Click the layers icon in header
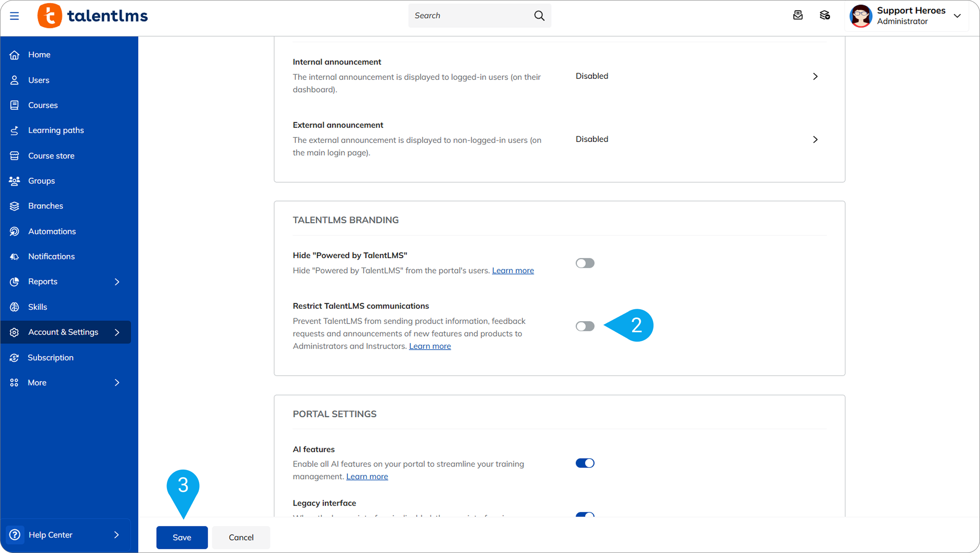Viewport: 980px width, 553px height. pos(825,16)
